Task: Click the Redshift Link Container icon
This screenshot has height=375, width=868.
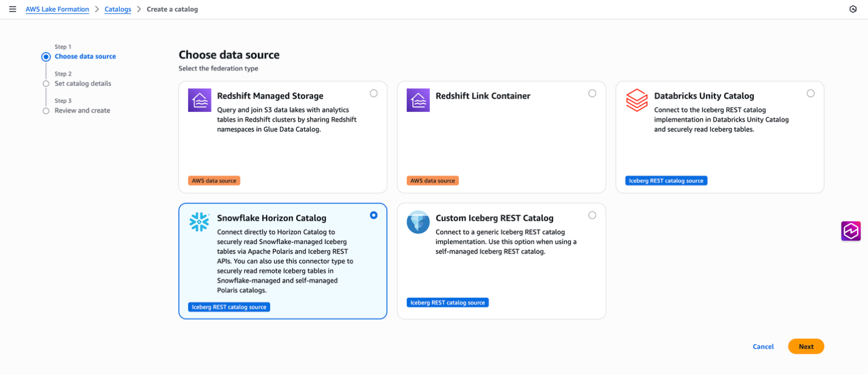Action: (x=418, y=100)
